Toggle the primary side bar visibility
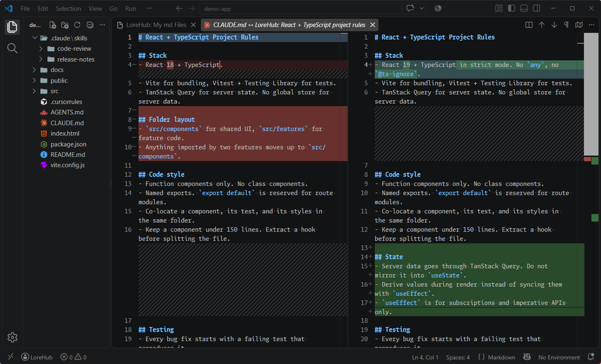 pyautogui.click(x=512, y=8)
